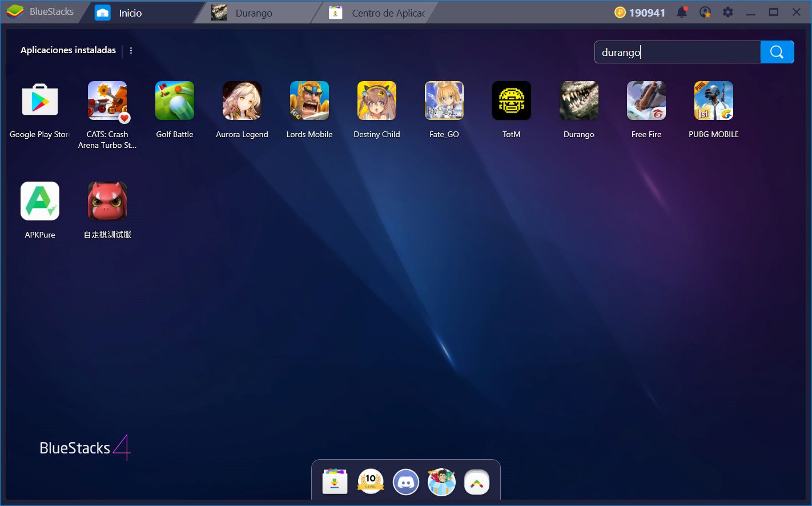Open the Google Play Store app

[x=40, y=101]
